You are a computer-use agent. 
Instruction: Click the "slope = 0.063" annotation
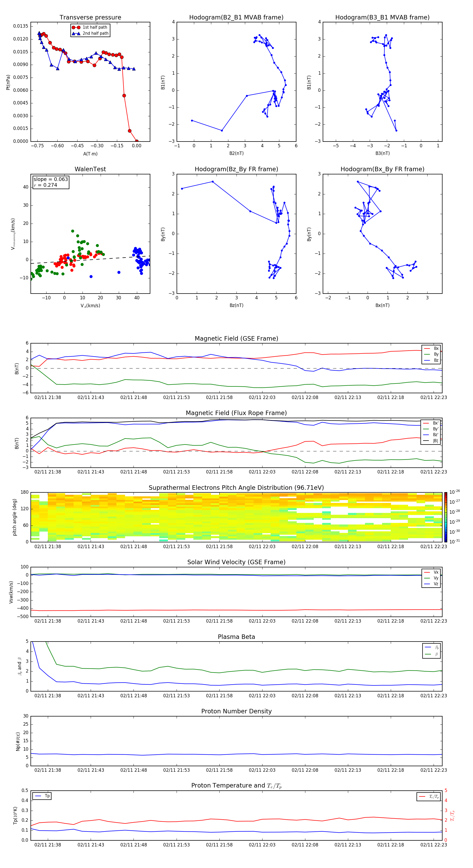tap(50, 179)
